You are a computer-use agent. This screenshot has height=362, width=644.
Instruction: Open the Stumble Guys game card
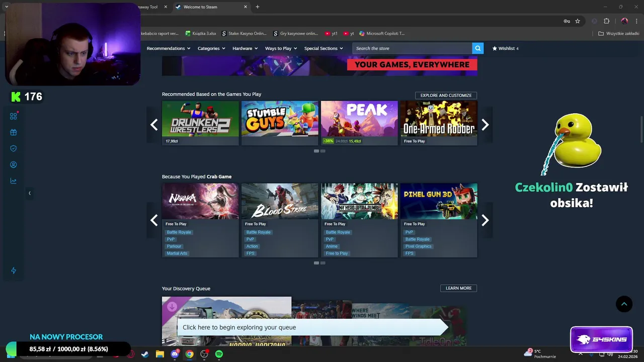[x=280, y=123]
